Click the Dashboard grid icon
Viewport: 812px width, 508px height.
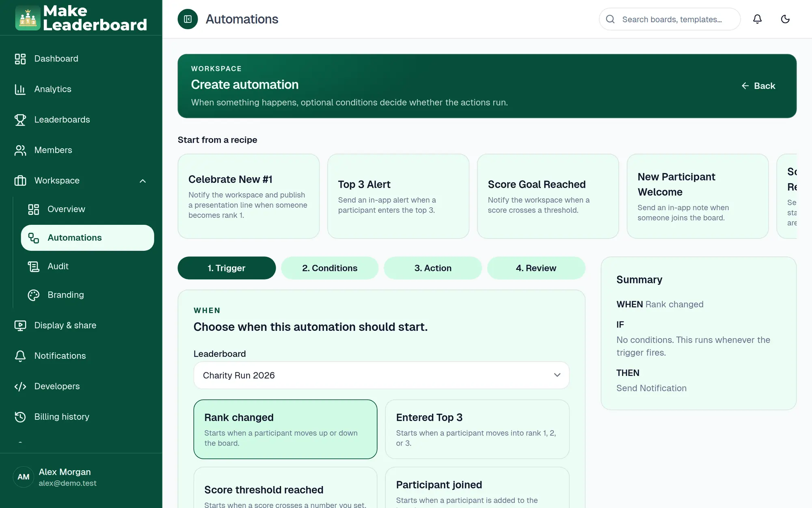coord(20,59)
